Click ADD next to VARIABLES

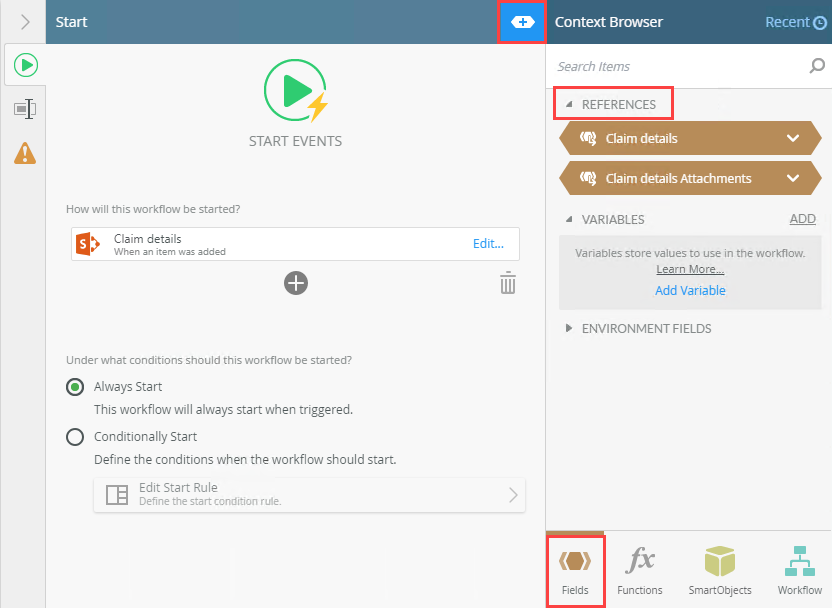[x=802, y=219]
